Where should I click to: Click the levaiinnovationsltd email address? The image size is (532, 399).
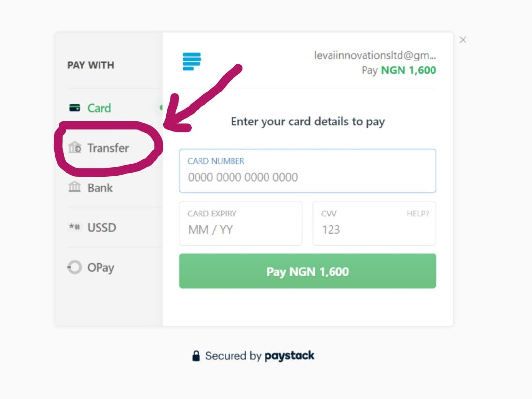[x=375, y=56]
